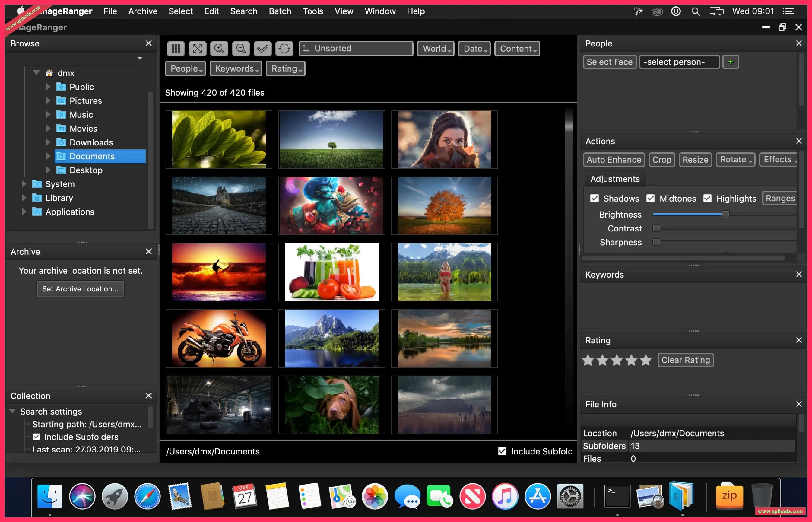Open the Batch menu
The image size is (812, 522).
click(x=280, y=11)
